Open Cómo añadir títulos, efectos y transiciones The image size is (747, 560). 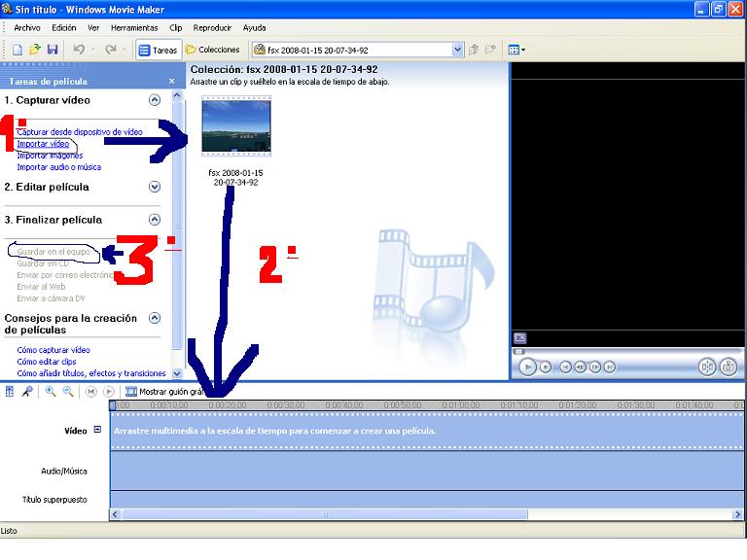(91, 373)
